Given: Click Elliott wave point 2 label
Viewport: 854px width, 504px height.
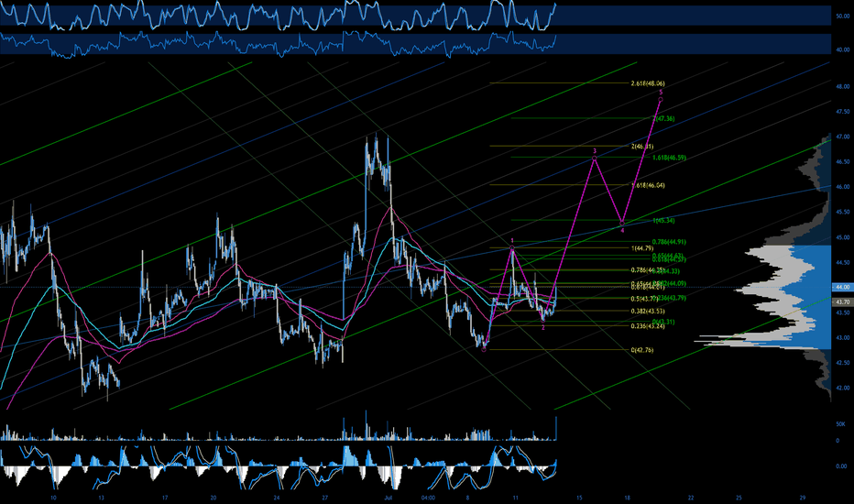Looking at the screenshot, I should 543,327.
